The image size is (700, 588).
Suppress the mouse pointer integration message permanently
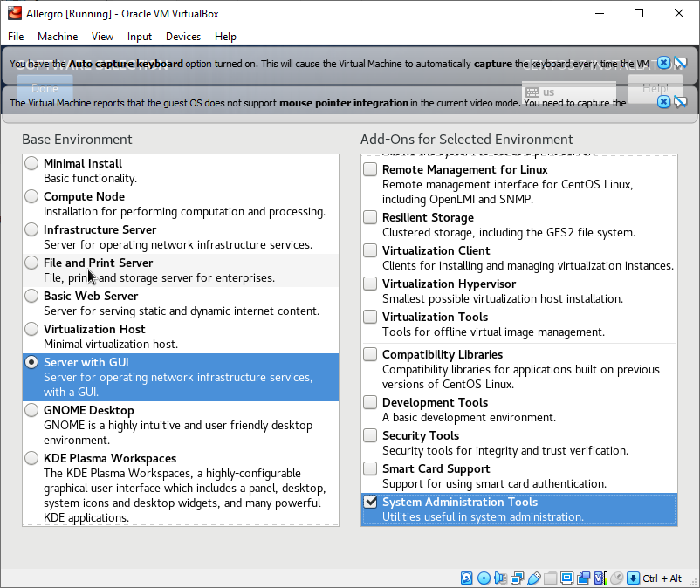click(x=680, y=102)
